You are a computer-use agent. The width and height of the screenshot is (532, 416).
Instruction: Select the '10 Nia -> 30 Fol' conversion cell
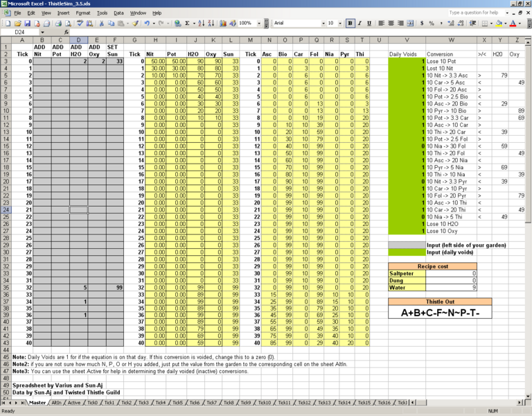tap(451, 146)
